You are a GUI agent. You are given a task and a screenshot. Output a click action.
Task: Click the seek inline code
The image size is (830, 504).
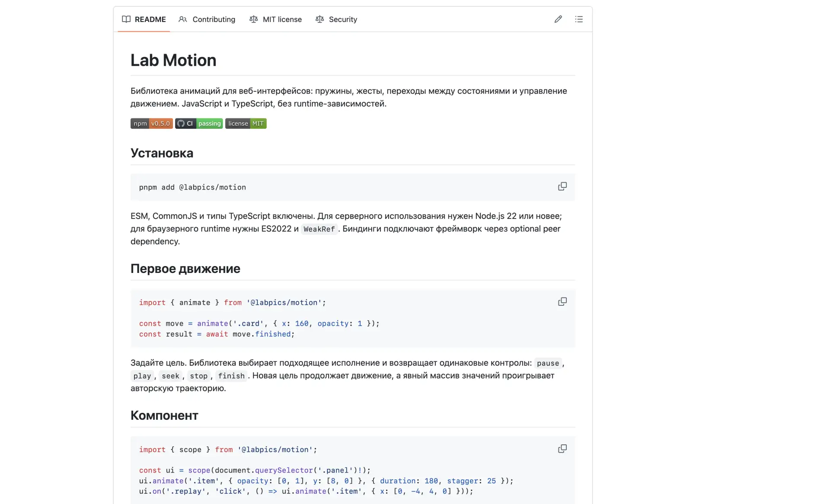click(x=170, y=376)
